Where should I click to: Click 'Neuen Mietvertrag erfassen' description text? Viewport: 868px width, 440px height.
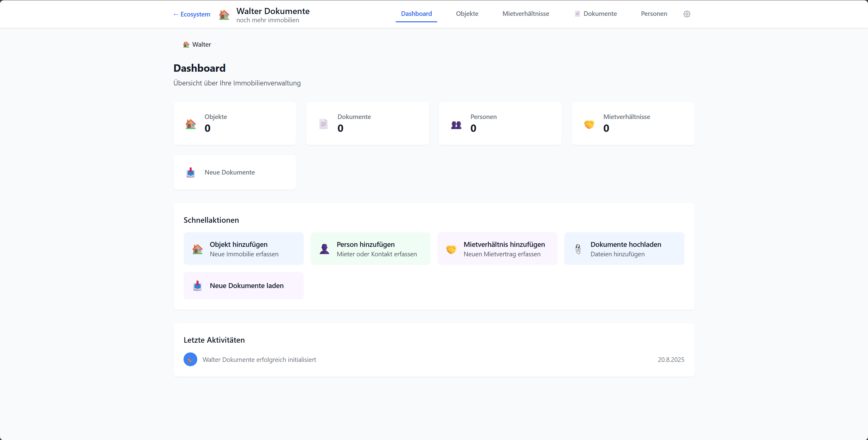tap(502, 254)
